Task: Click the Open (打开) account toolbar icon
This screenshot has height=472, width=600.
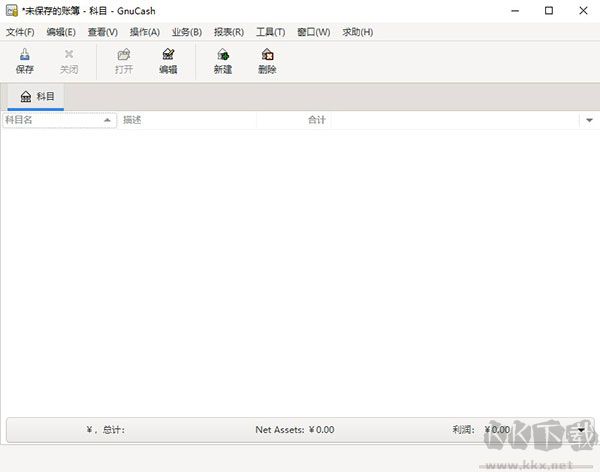Action: point(124,61)
